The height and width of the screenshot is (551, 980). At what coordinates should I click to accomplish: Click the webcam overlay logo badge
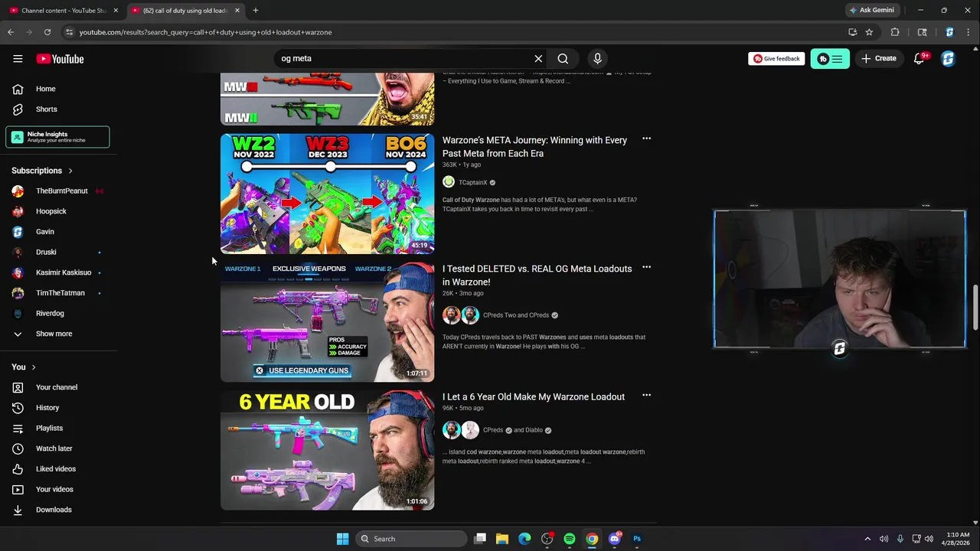(840, 349)
